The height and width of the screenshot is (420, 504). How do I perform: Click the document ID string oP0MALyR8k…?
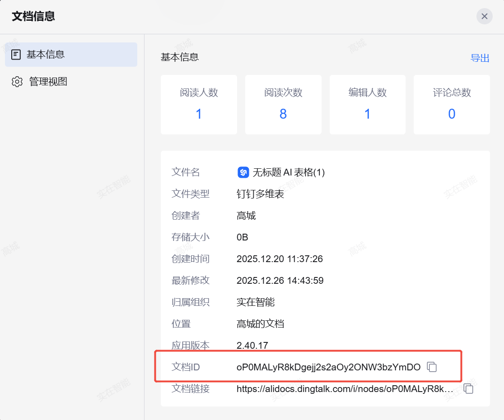coord(328,367)
